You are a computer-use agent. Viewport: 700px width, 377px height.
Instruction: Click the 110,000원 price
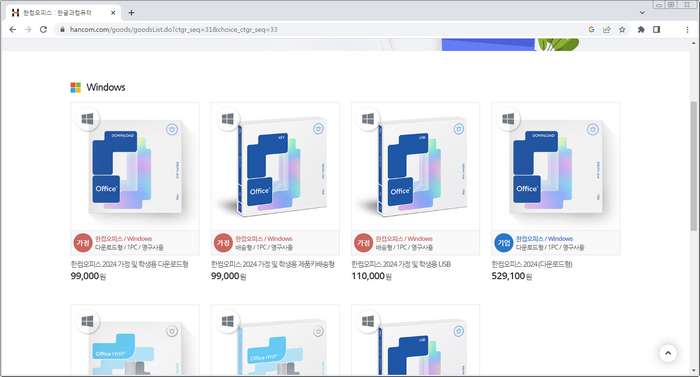pyautogui.click(x=371, y=276)
